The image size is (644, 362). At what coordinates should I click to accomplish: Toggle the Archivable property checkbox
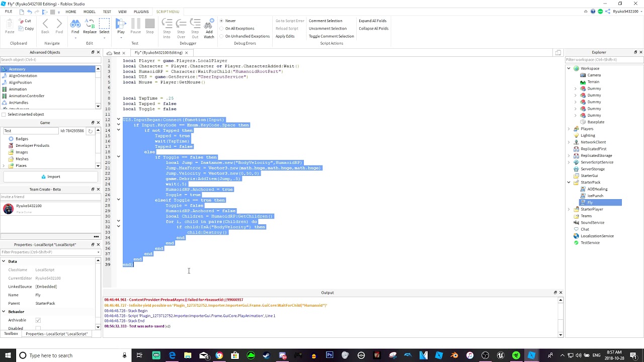(x=38, y=320)
